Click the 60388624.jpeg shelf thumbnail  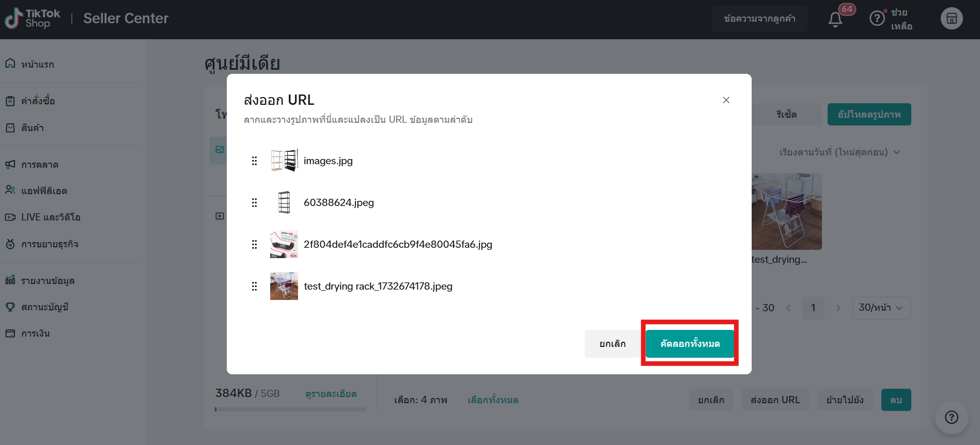click(x=284, y=202)
